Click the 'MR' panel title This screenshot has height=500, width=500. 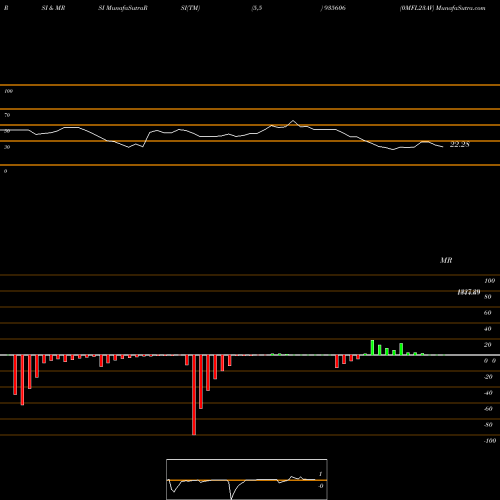coord(446,260)
